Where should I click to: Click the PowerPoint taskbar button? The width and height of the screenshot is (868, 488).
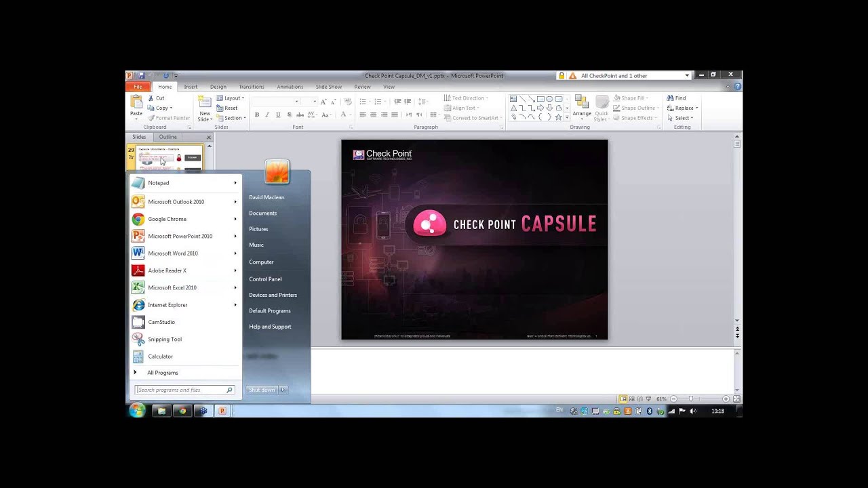[222, 411]
